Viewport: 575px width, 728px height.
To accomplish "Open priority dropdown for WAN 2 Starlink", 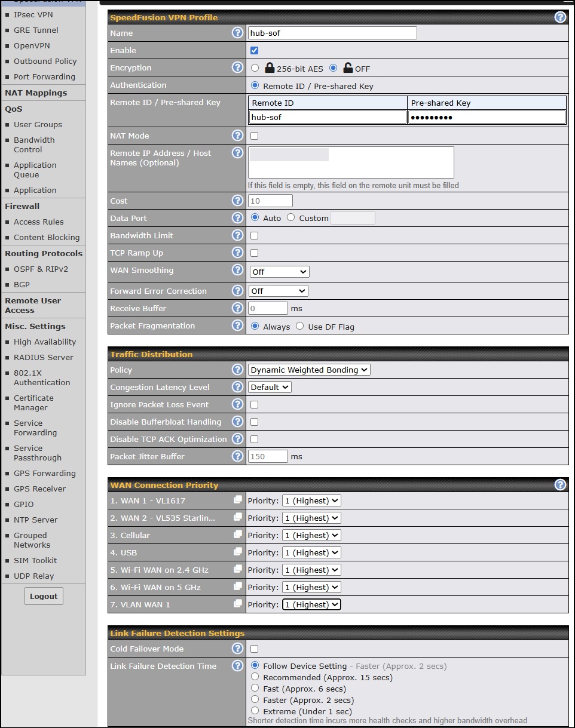I will coord(311,518).
